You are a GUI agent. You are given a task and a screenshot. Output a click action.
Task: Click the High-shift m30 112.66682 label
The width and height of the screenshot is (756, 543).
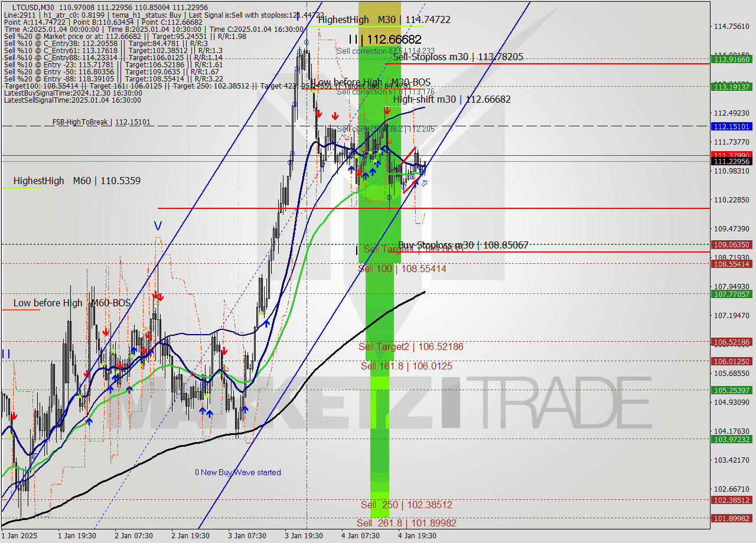[452, 99]
